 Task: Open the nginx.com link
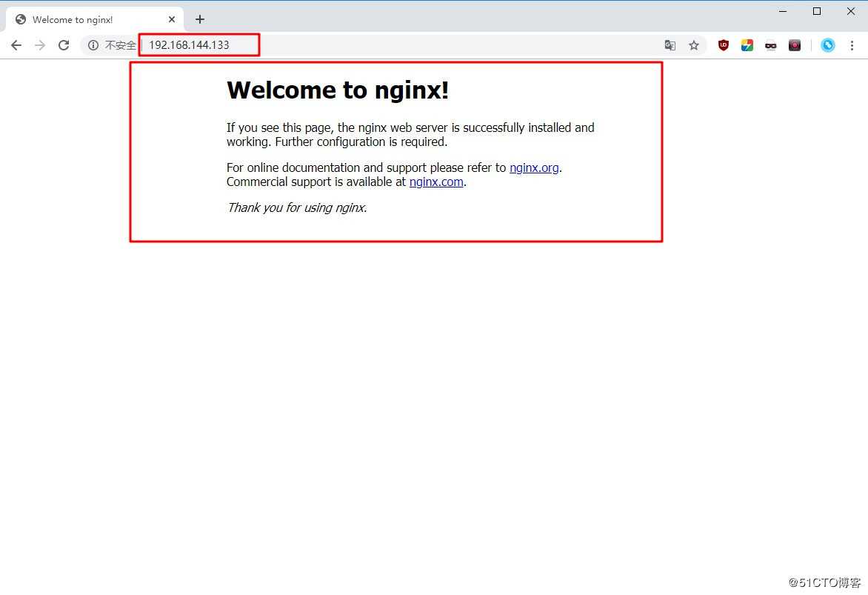(x=436, y=182)
